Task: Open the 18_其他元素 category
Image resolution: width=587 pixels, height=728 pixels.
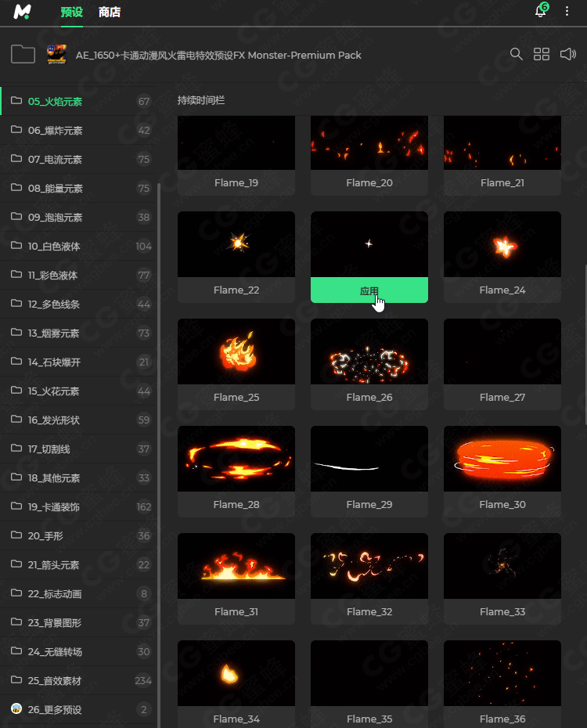Action: point(78,478)
